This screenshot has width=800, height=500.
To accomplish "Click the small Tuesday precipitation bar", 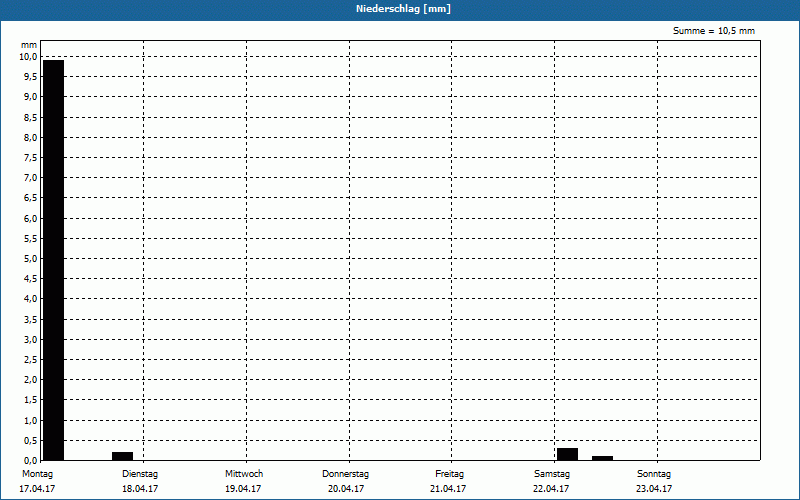I will (122, 456).
